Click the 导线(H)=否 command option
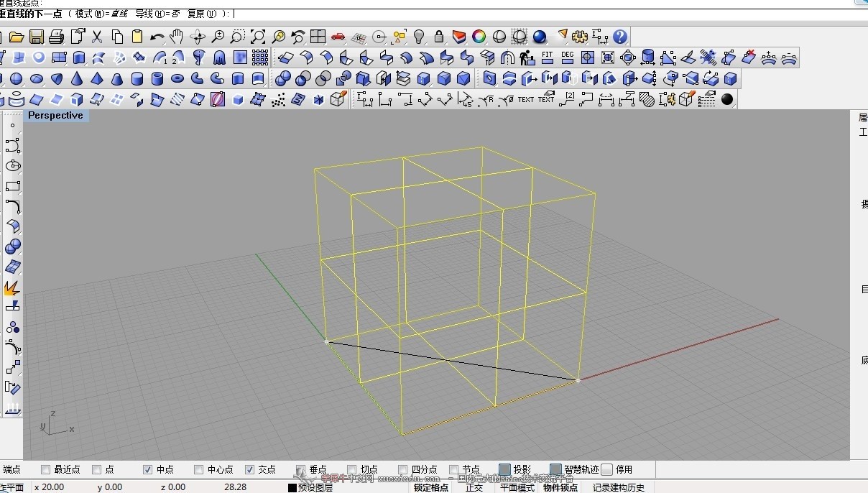The image size is (868, 493). (157, 14)
